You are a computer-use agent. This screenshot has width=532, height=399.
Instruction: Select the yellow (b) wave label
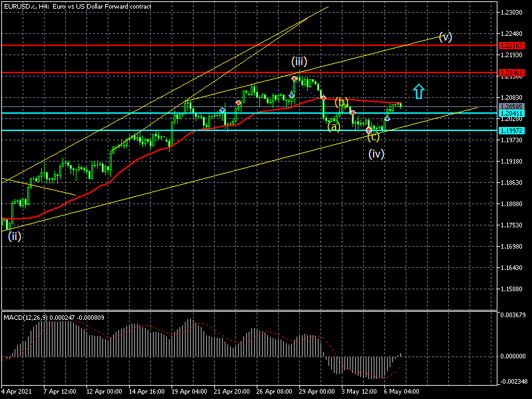(341, 102)
